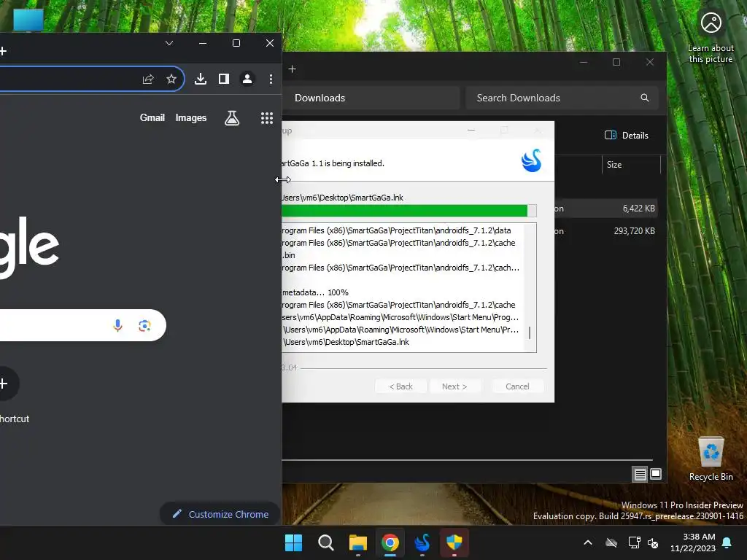Open Chrome three-dot menu
747x560 pixels.
(x=271, y=79)
